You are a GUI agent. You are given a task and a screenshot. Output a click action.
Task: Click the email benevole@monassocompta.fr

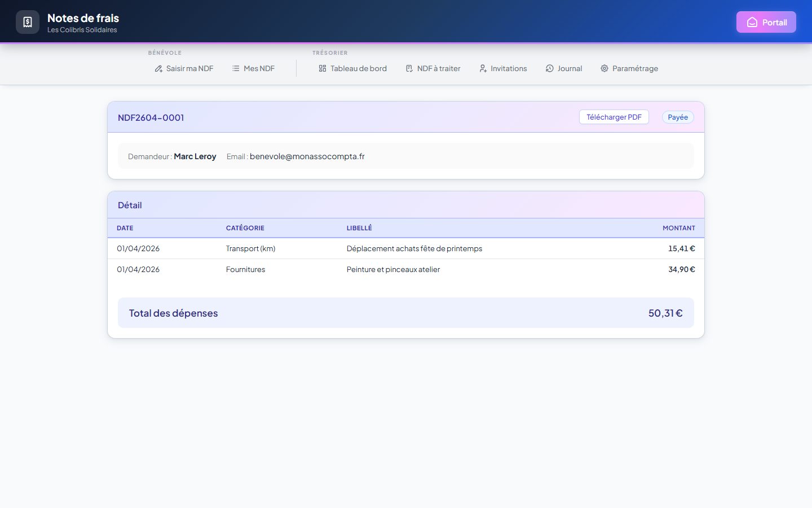point(307,156)
